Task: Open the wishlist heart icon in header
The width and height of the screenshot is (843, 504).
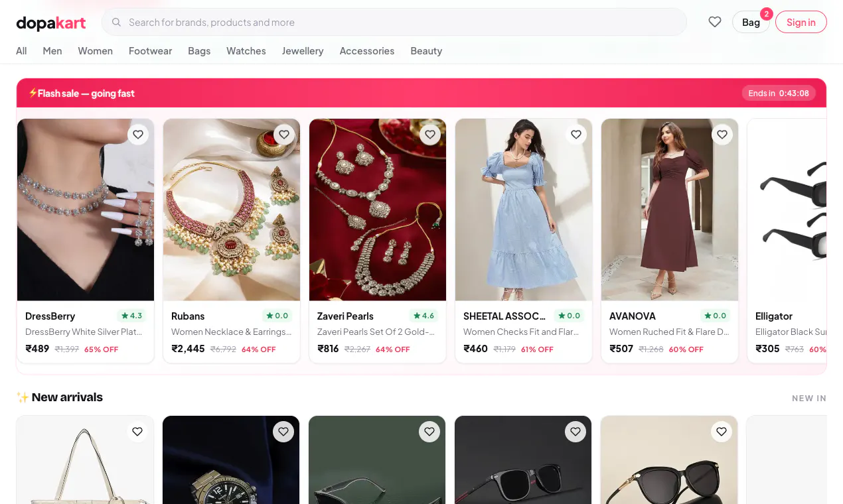Action: [715, 22]
